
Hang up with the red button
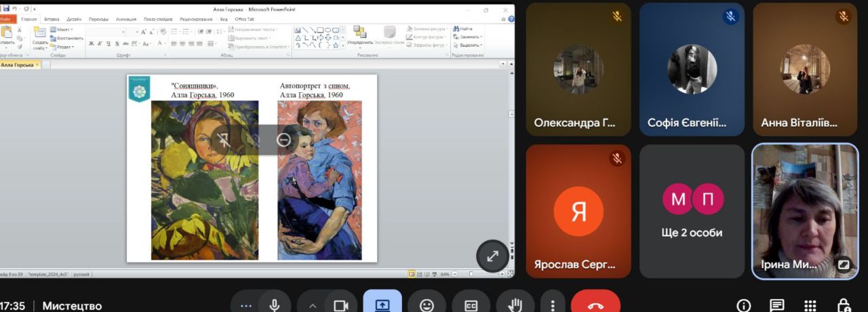tap(595, 305)
